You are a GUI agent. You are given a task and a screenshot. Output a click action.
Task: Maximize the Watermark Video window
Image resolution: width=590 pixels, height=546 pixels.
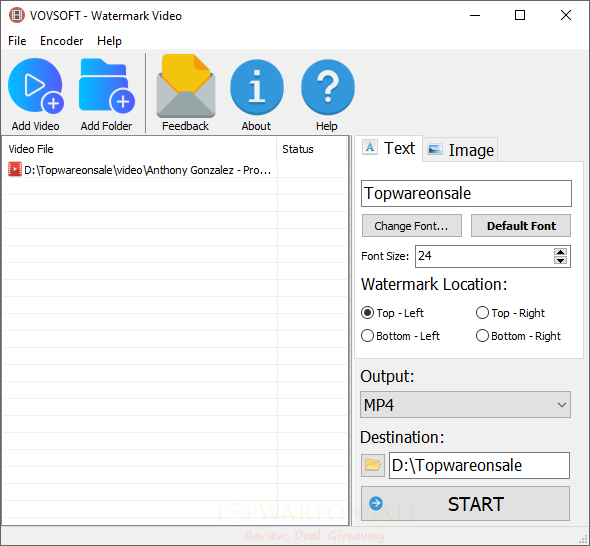pyautogui.click(x=520, y=15)
